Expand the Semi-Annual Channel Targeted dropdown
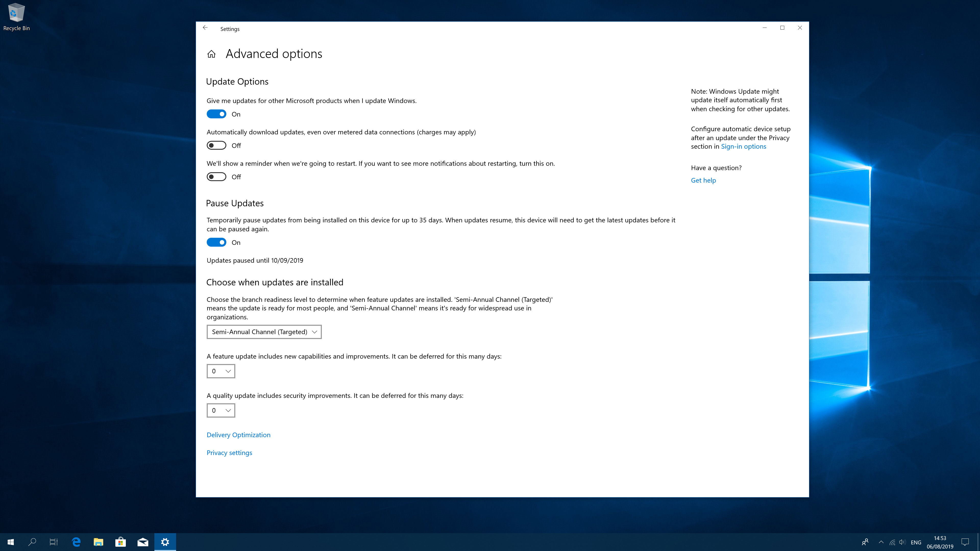Image resolution: width=980 pixels, height=551 pixels. tap(264, 332)
